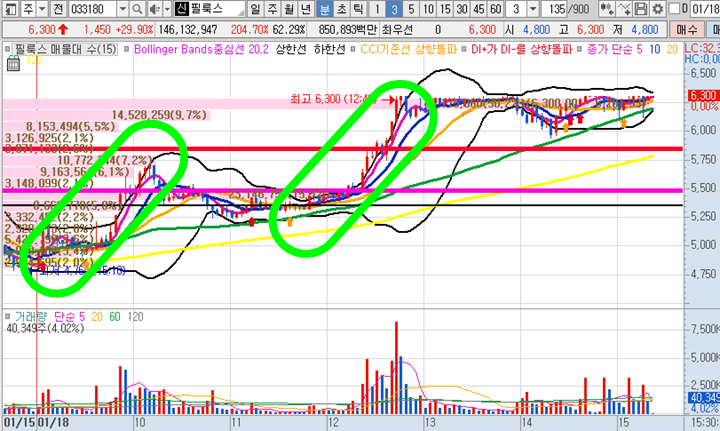Image resolution: width=720 pixels, height=431 pixels.
Task: Click the 전 button next to stock code
Action: 58,9
